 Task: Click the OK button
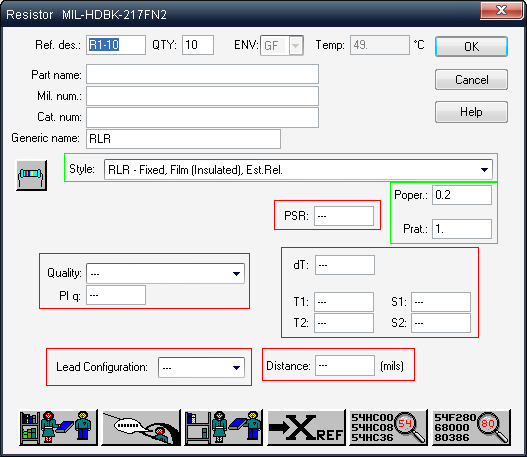(x=471, y=46)
